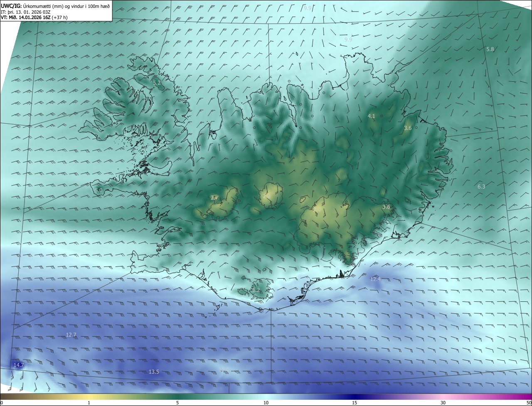Click the 5.0 value label on the west peninsula
Viewport: 532px width, 406px height.
[99, 190]
